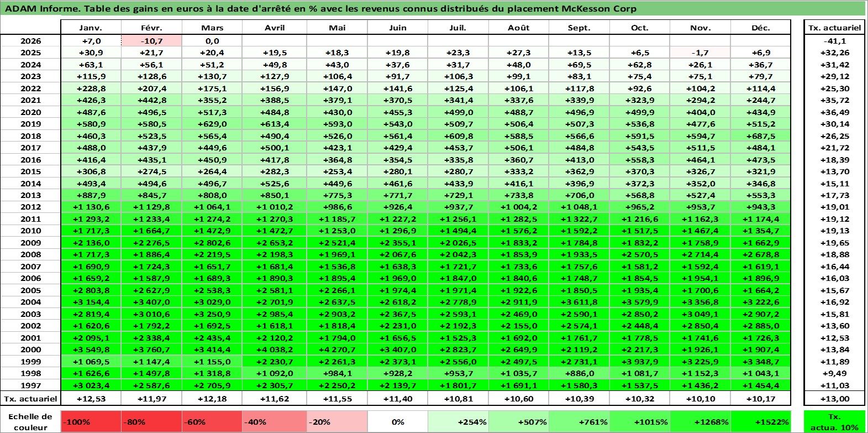The image size is (868, 433).
Task: Click the +1268% color scale swatch
Action: click(x=700, y=421)
